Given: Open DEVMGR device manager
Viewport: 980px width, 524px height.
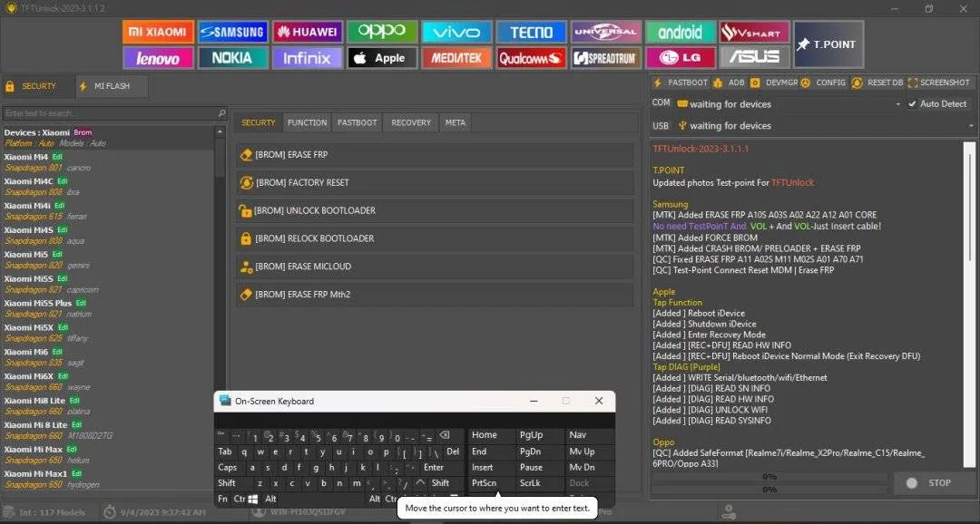Looking at the screenshot, I should coord(774,82).
